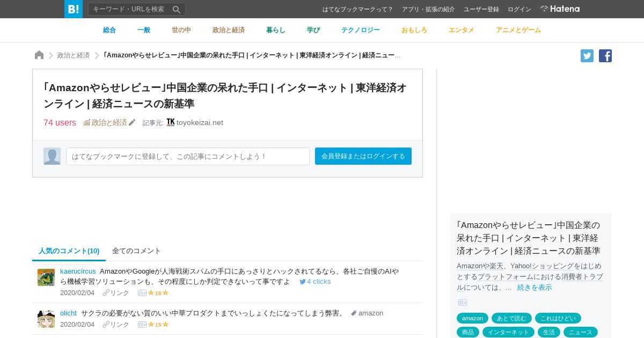Image resolution: width=644 pixels, height=338 pixels.
Task: Switch to 人気のコメント(10) tab
Action: click(x=69, y=251)
